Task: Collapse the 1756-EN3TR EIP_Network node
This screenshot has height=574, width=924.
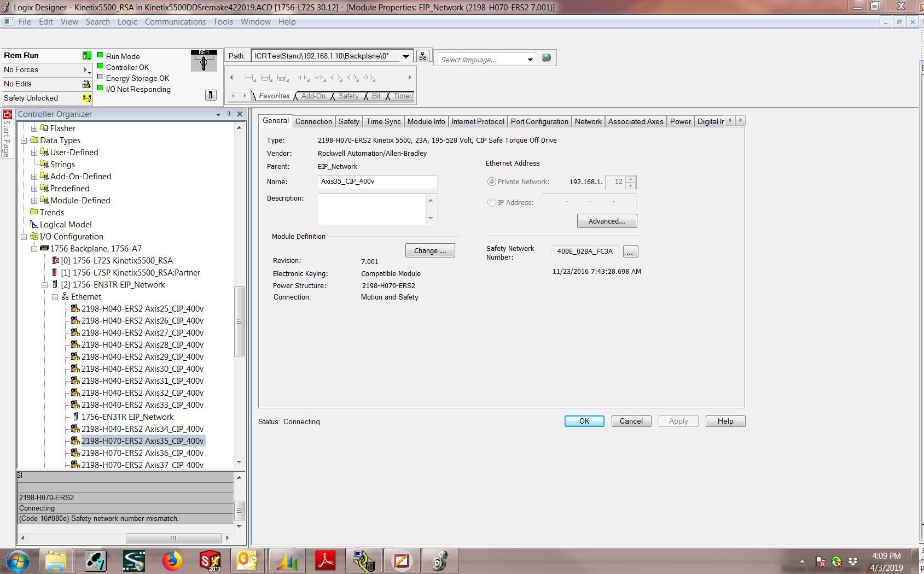Action: [x=44, y=285]
